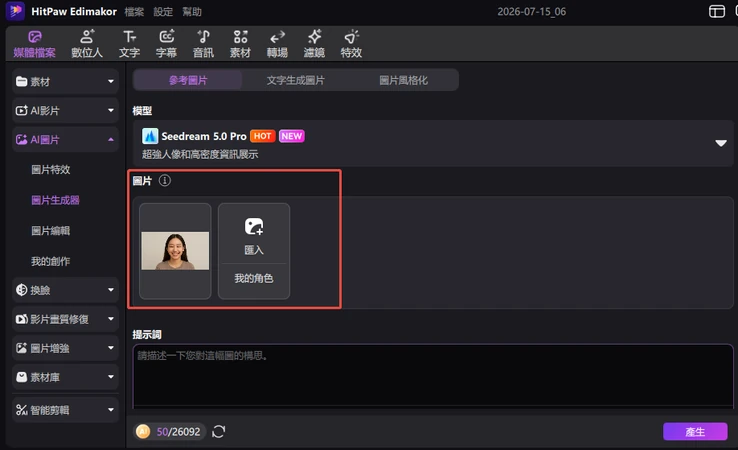738x450 pixels.
Task: Open the 設定 settings menu
Action: tap(163, 12)
